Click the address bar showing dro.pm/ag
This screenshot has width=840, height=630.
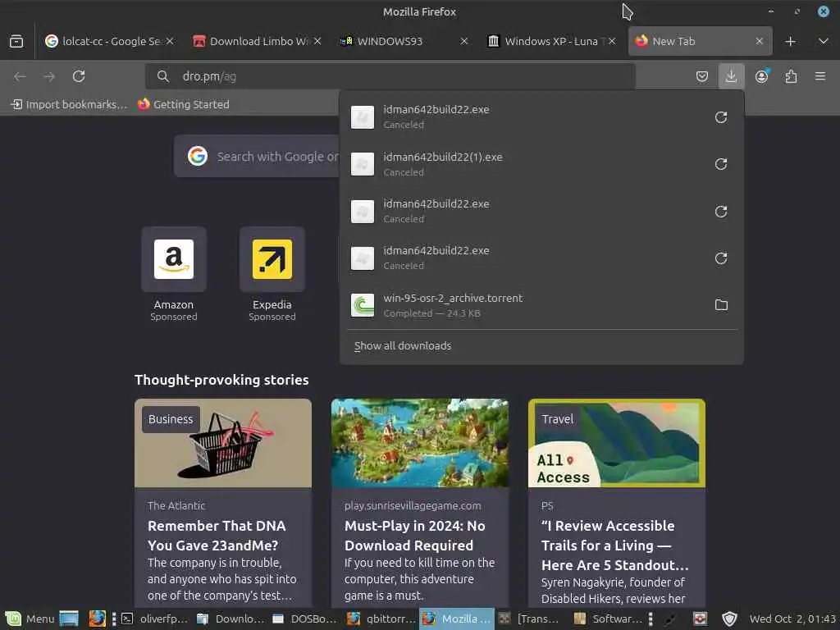tap(390, 76)
